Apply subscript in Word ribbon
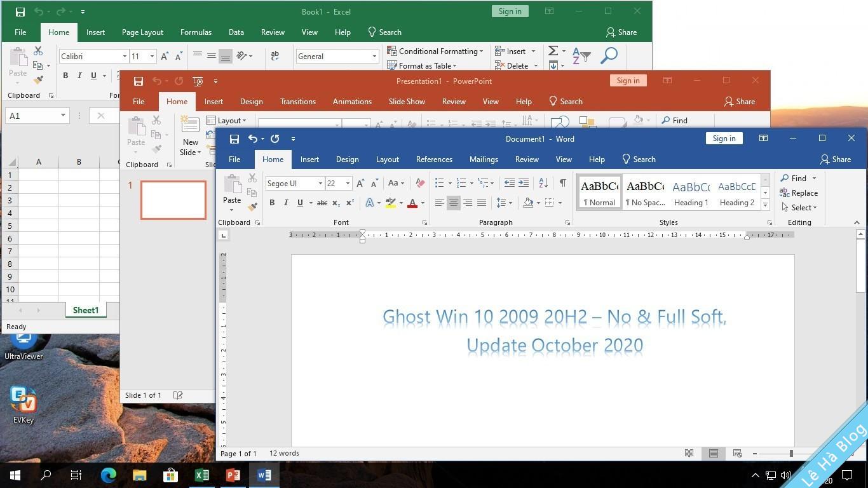868x488 pixels. pyautogui.click(x=336, y=203)
